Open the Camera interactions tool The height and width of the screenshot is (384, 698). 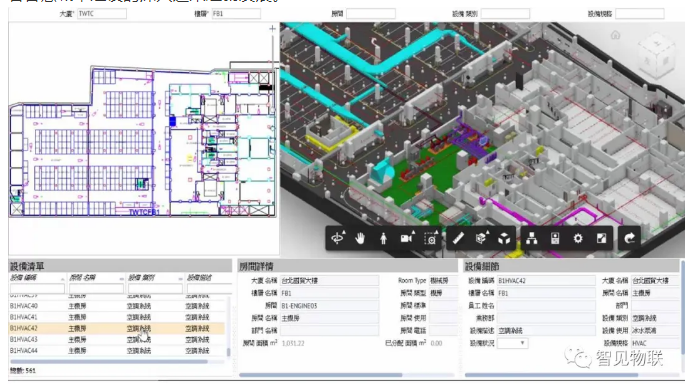pyautogui.click(x=406, y=238)
